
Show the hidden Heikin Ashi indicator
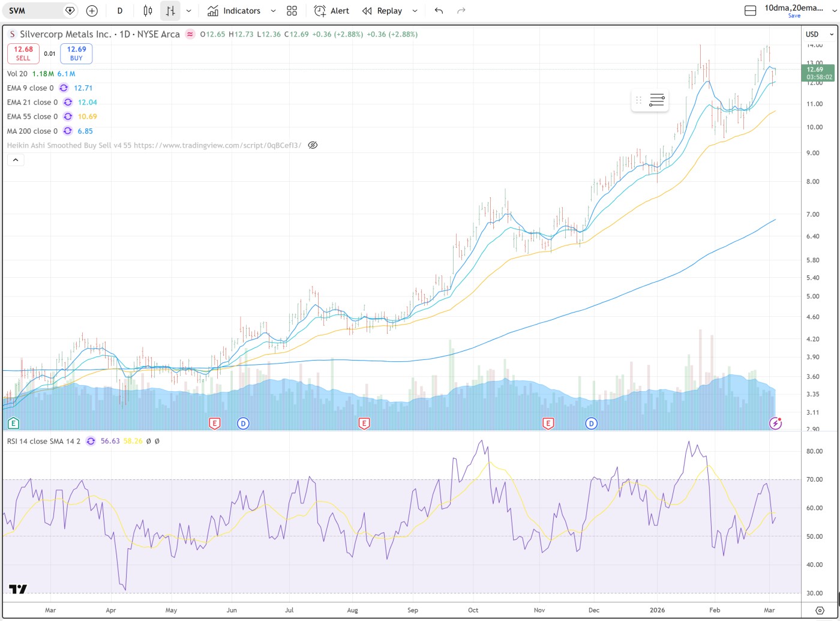313,145
